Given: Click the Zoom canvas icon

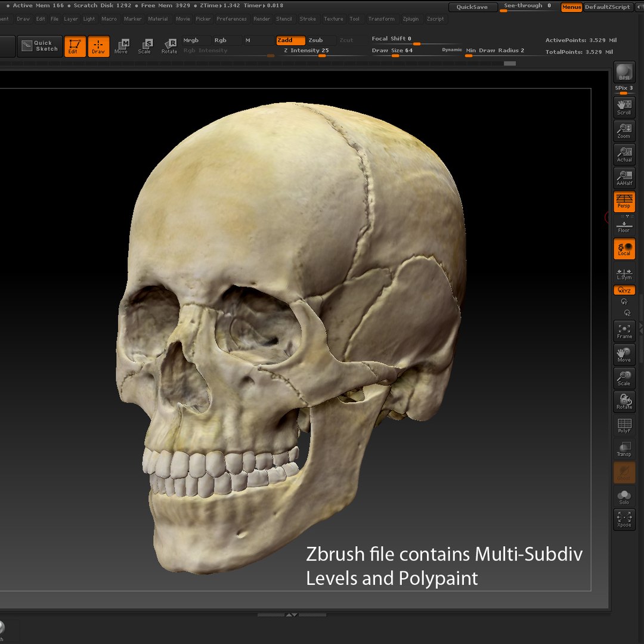Looking at the screenshot, I should (624, 131).
